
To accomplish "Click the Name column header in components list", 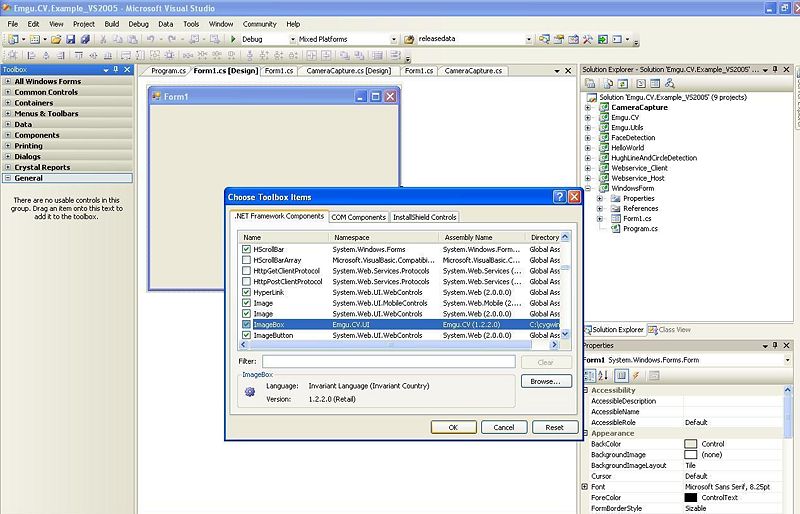I will [283, 237].
